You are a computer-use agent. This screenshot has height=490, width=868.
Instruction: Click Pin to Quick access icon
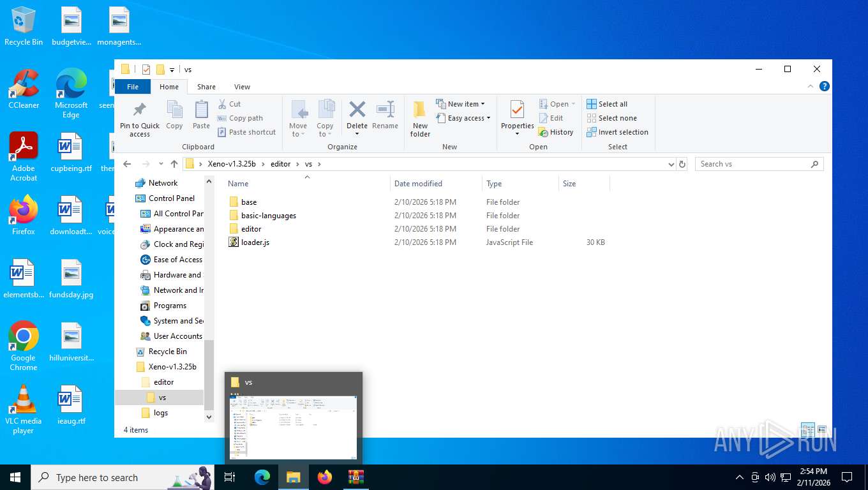140,119
